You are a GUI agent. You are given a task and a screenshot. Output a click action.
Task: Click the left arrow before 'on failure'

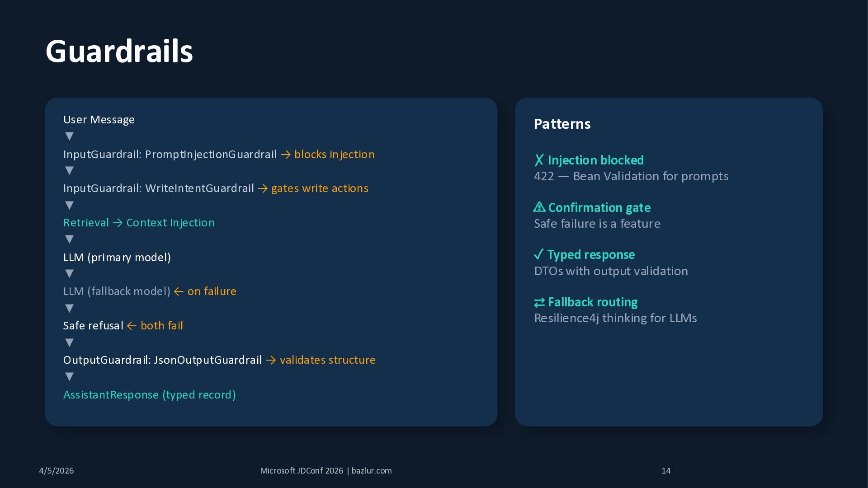(x=179, y=291)
